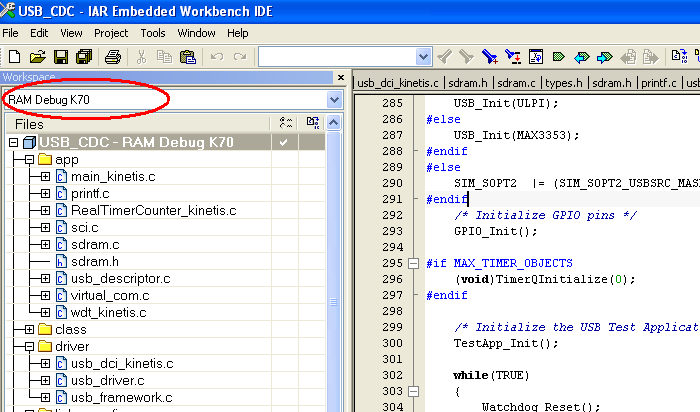The width and height of the screenshot is (700, 412).
Task: Click the quick search input field
Action: pos(337,57)
